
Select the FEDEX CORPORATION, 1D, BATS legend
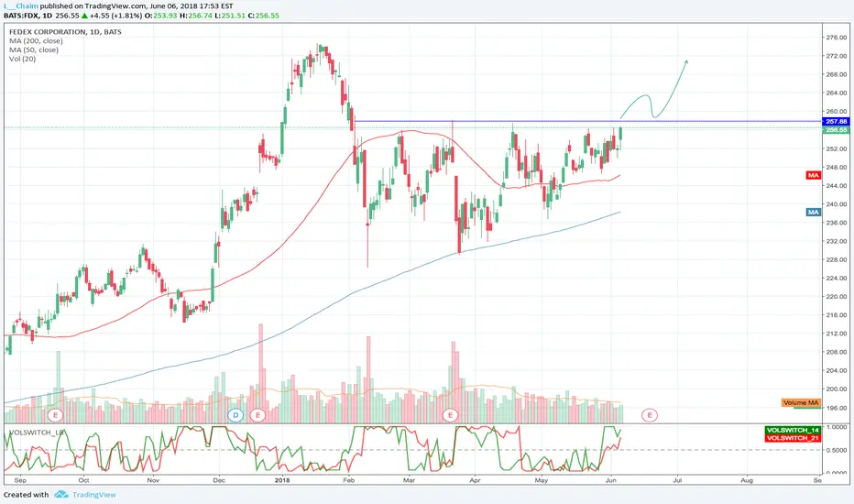click(x=65, y=31)
